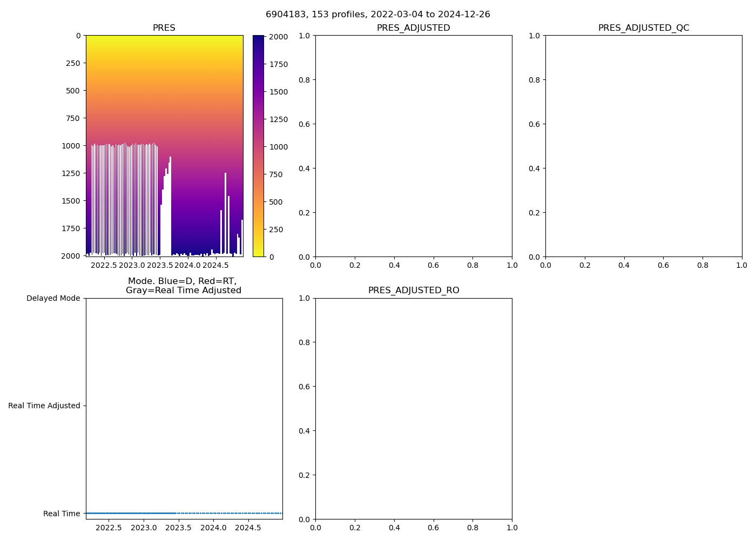Click the colorbar's 500 tick label
This screenshot has height=540, width=756.
276,202
